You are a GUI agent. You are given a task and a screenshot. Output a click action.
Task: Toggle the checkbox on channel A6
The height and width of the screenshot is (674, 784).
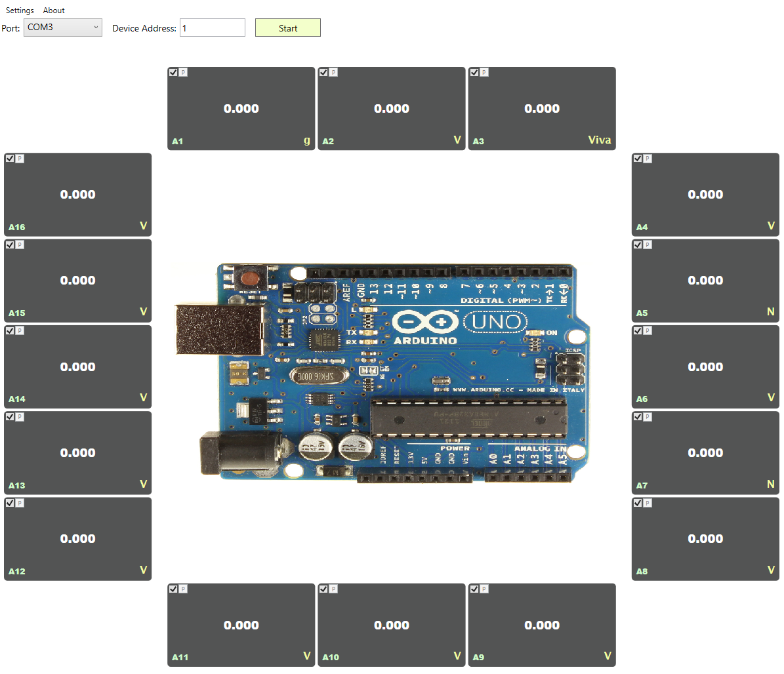636,330
